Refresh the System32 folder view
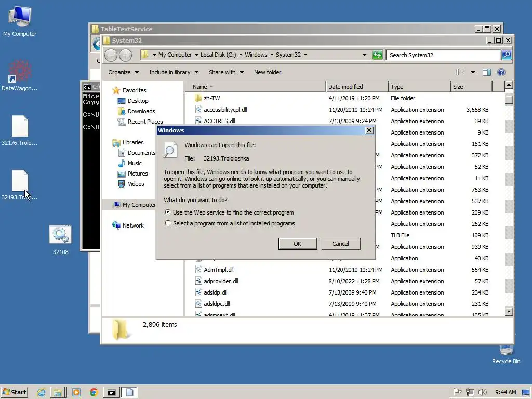Image resolution: width=532 pixels, height=399 pixels. point(377,55)
